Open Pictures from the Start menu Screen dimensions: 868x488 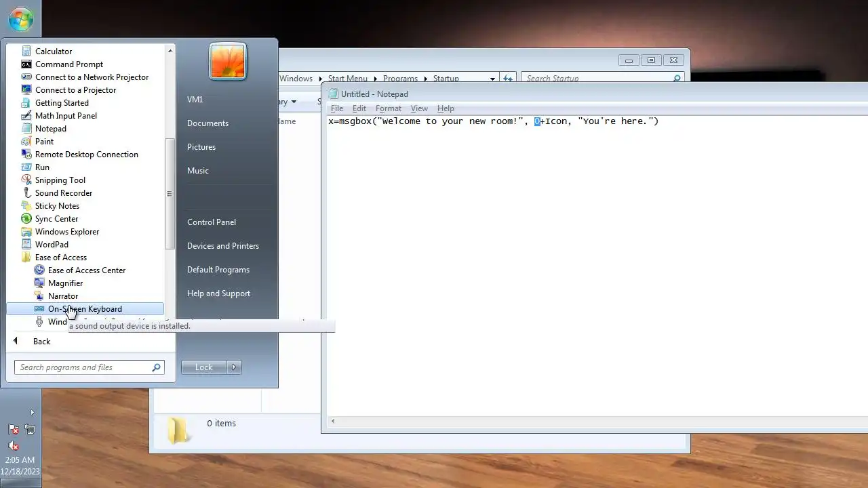click(201, 147)
